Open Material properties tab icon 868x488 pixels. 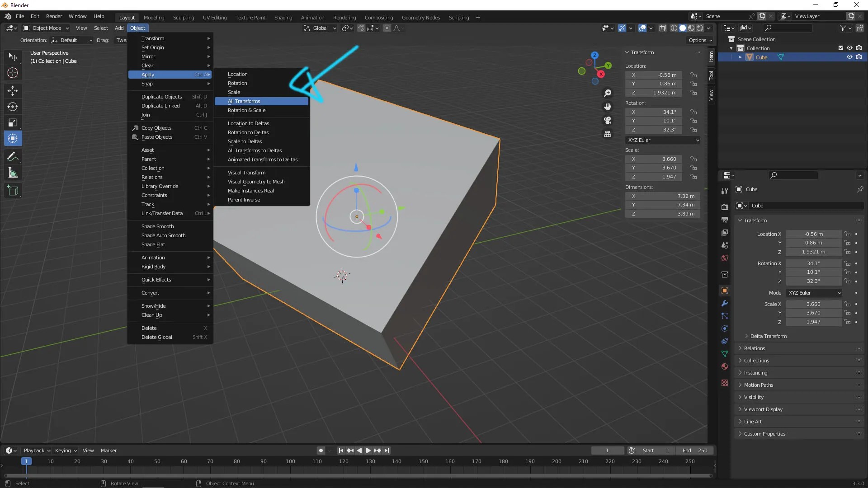(725, 366)
